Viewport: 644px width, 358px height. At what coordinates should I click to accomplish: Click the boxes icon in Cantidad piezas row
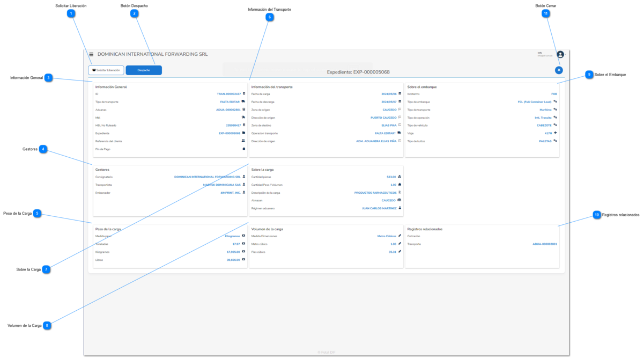399,177
